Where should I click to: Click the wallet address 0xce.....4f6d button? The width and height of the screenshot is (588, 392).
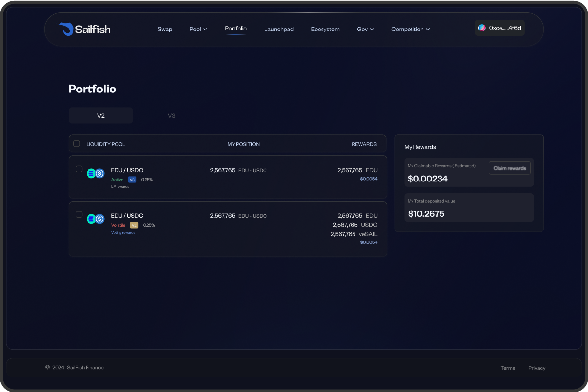click(x=504, y=28)
